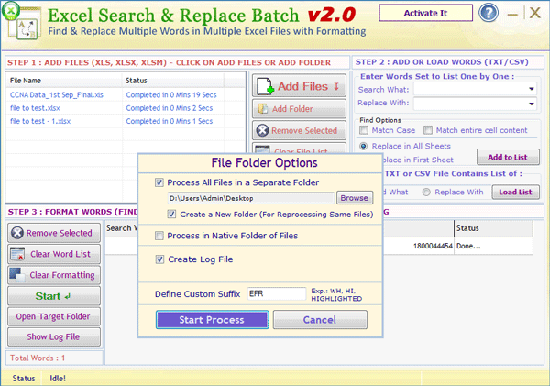Open the help question mark icon

[489, 12]
